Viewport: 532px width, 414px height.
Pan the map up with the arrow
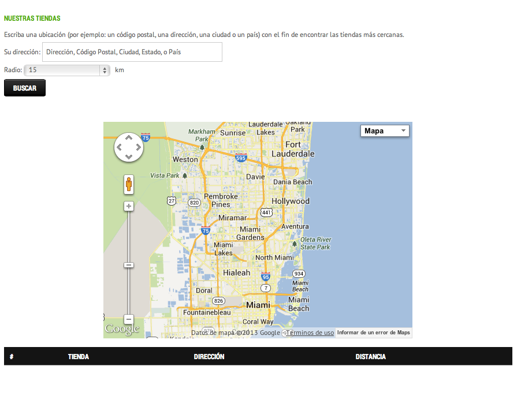(x=129, y=138)
